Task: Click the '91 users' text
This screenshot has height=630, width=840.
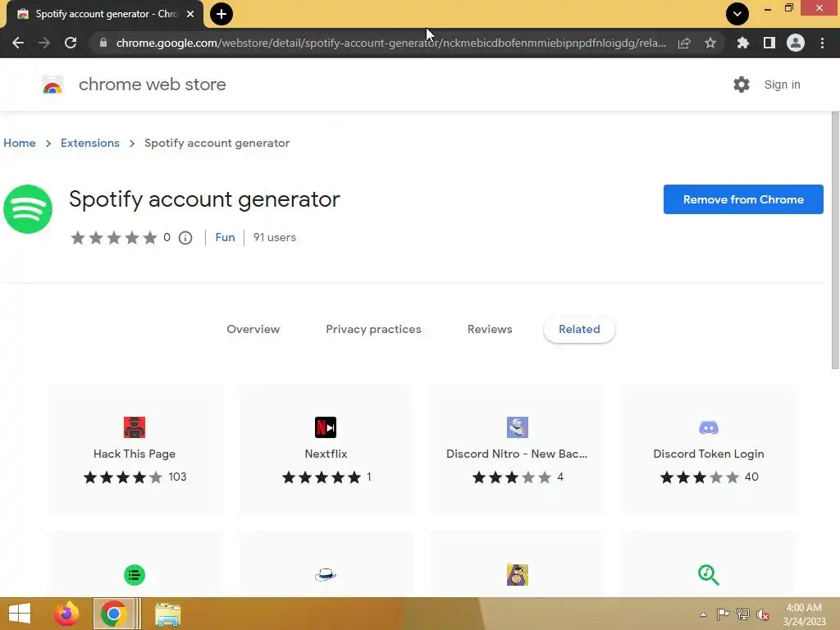Action: (x=274, y=237)
